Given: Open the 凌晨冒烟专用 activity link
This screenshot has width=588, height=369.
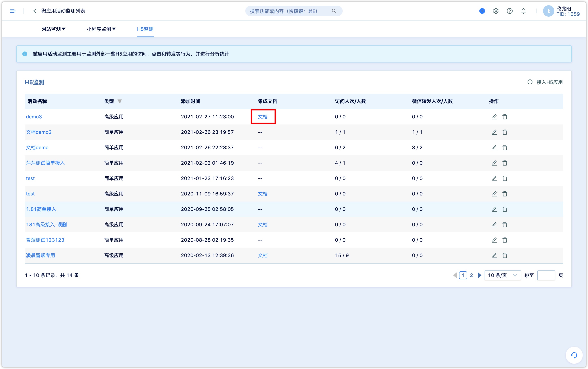Looking at the screenshot, I should pos(41,255).
